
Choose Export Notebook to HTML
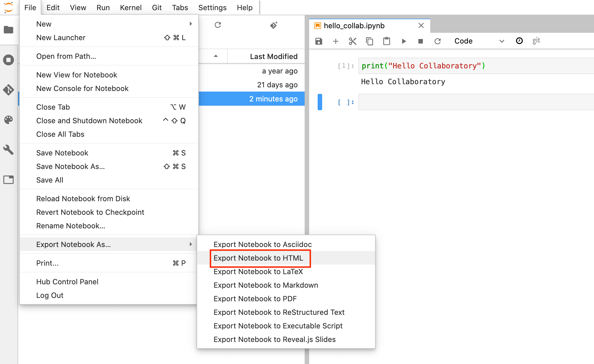point(258,258)
